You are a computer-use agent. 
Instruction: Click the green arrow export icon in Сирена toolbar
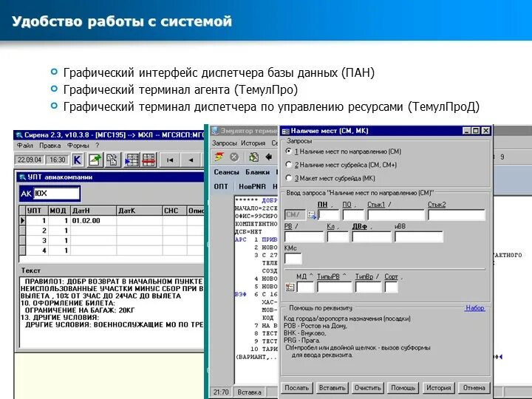[95, 160]
